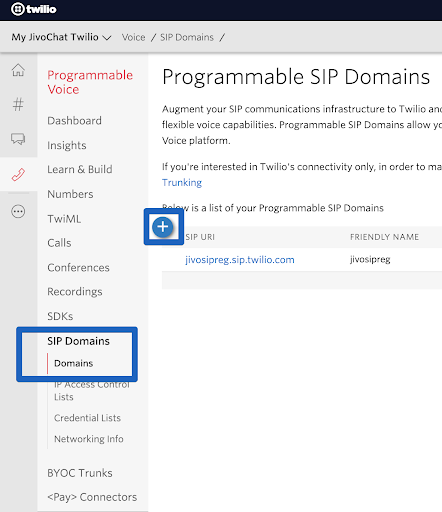Viewport: 442px width, 512px height.
Task: Click the SIP Domains breadcrumb link
Action: (187, 37)
